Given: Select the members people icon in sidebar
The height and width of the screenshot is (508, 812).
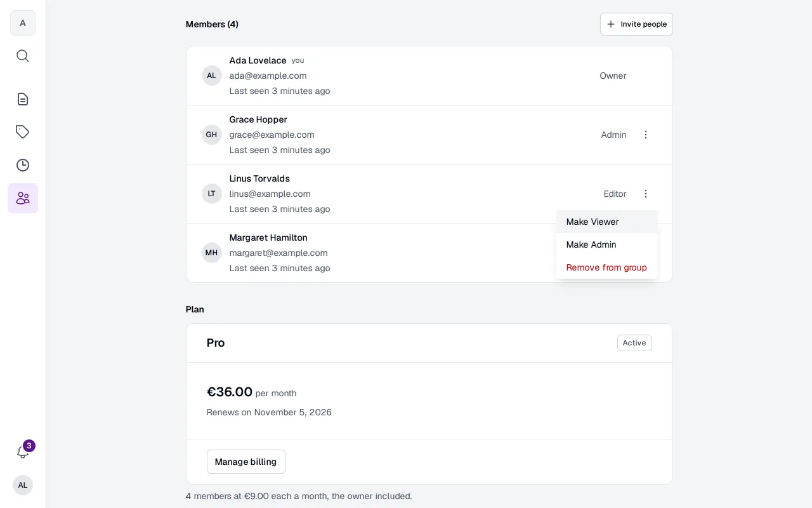Looking at the screenshot, I should point(23,198).
